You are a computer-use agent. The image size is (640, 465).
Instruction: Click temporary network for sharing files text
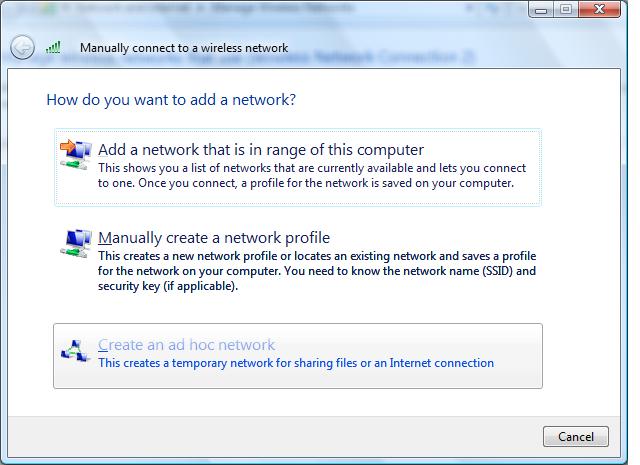click(296, 363)
